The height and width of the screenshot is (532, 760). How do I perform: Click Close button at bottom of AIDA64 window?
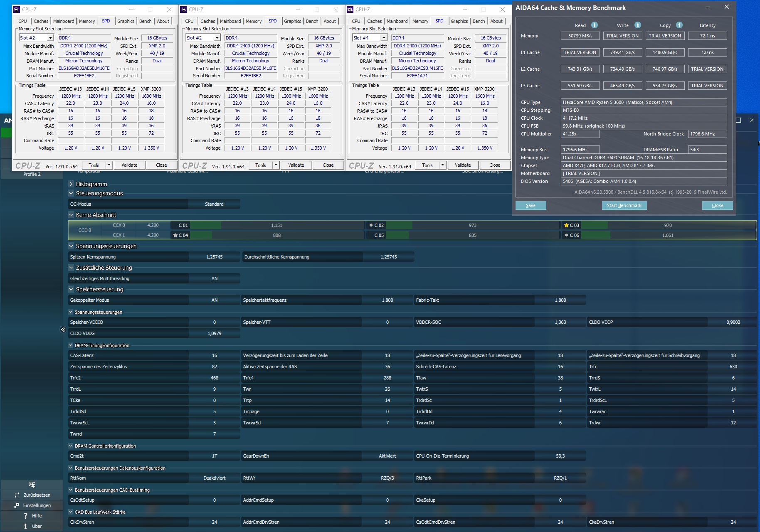[x=717, y=205]
